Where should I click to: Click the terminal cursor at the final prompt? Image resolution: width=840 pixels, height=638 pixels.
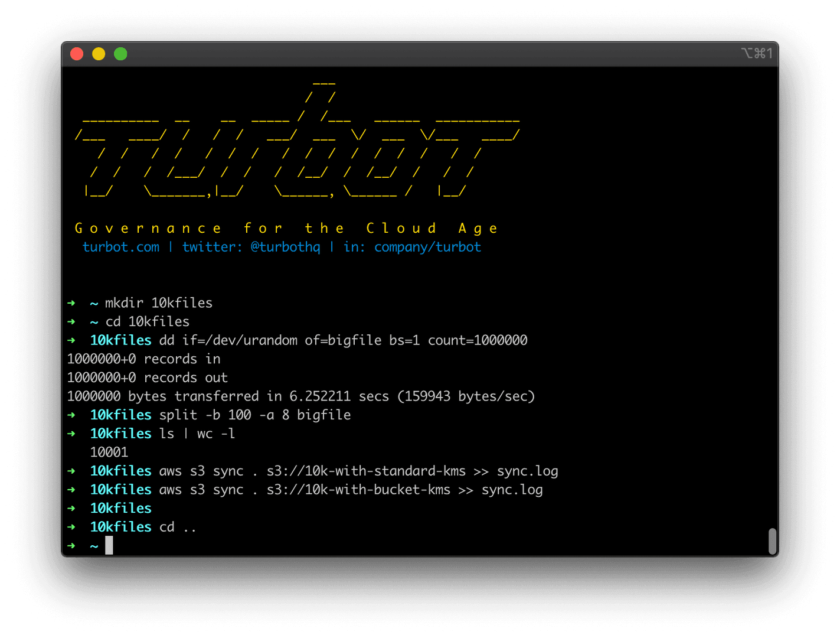click(x=109, y=545)
